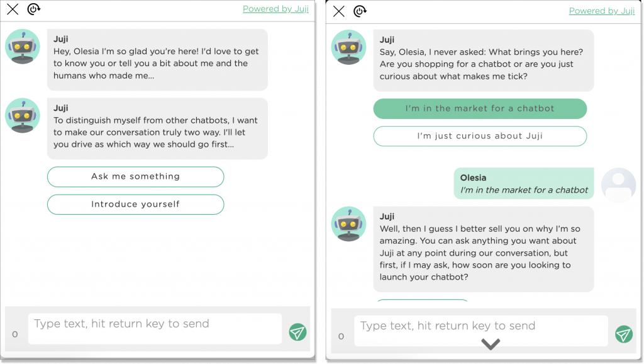The width and height of the screenshot is (644, 364).
Task: Choose the 'Introduce yourself' option
Action: click(135, 205)
